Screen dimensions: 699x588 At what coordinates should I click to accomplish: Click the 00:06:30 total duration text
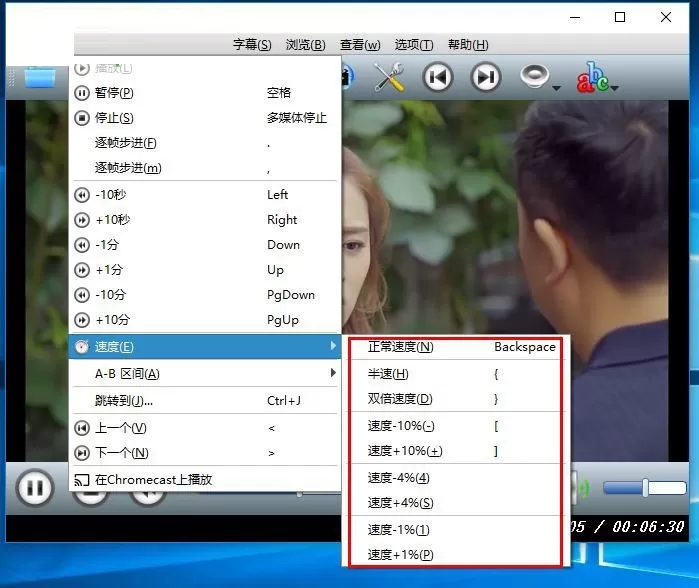(648, 527)
